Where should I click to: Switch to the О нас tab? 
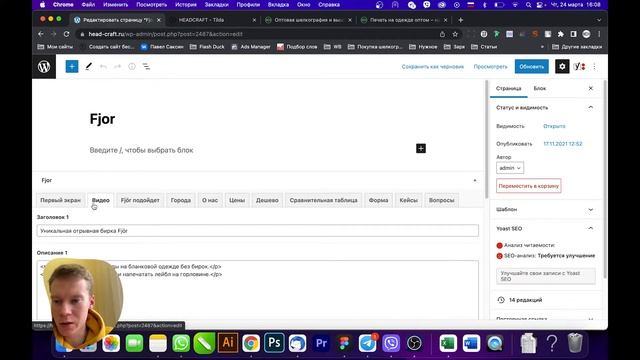pyautogui.click(x=210, y=200)
